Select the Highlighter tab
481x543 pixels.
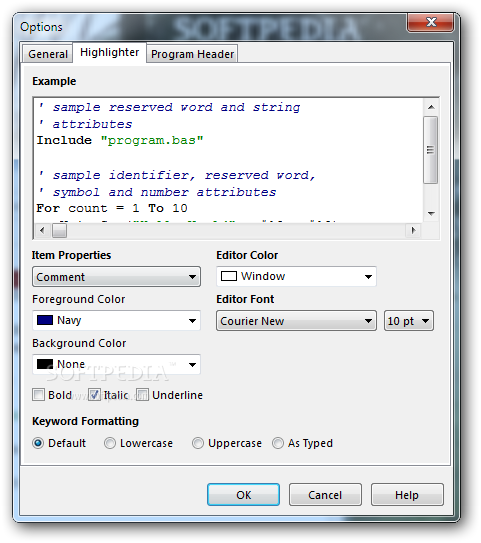pyautogui.click(x=109, y=52)
